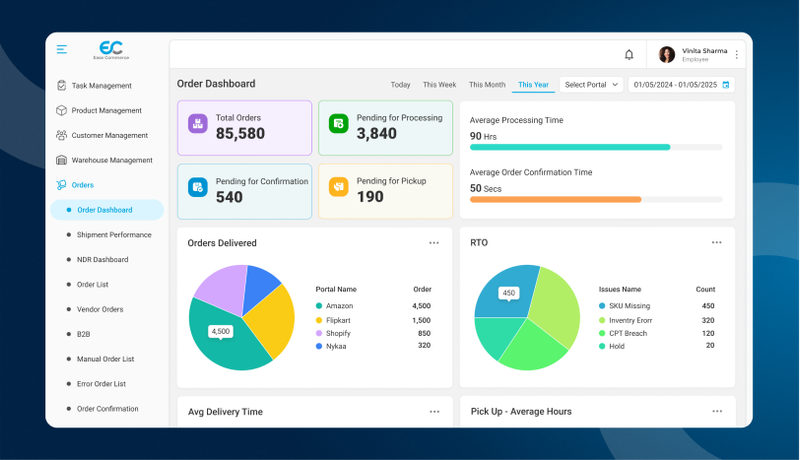Click the SKU Missing count 450 in legend
The height and width of the screenshot is (460, 800).
pyautogui.click(x=708, y=306)
